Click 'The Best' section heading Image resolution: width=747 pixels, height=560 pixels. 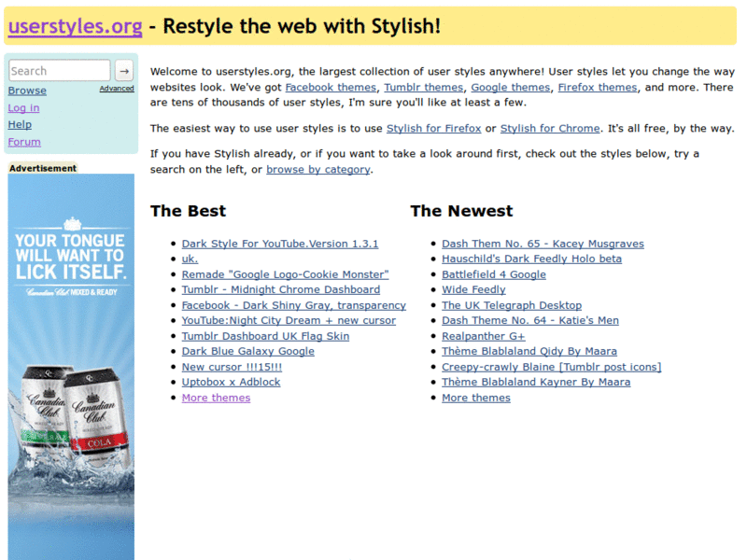tap(189, 211)
